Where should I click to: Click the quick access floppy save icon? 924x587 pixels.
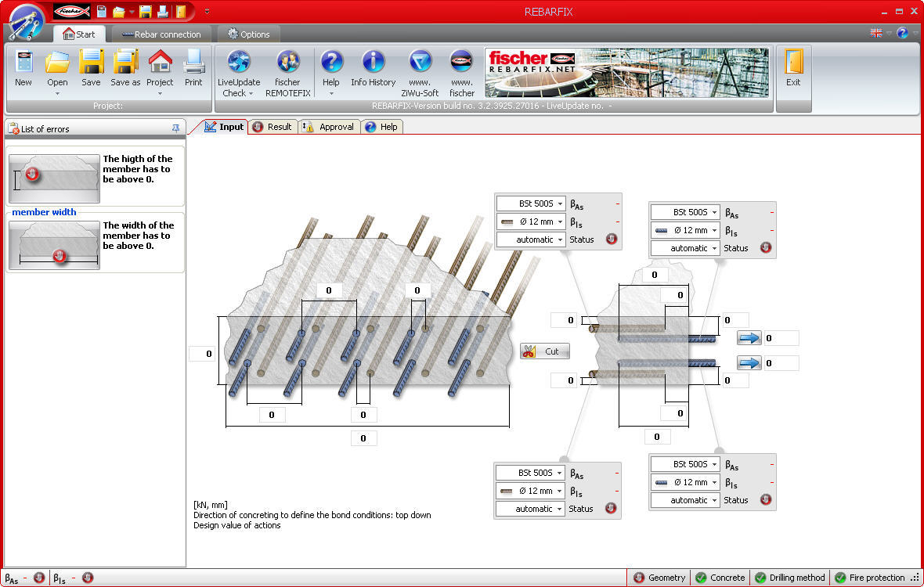coord(146,11)
